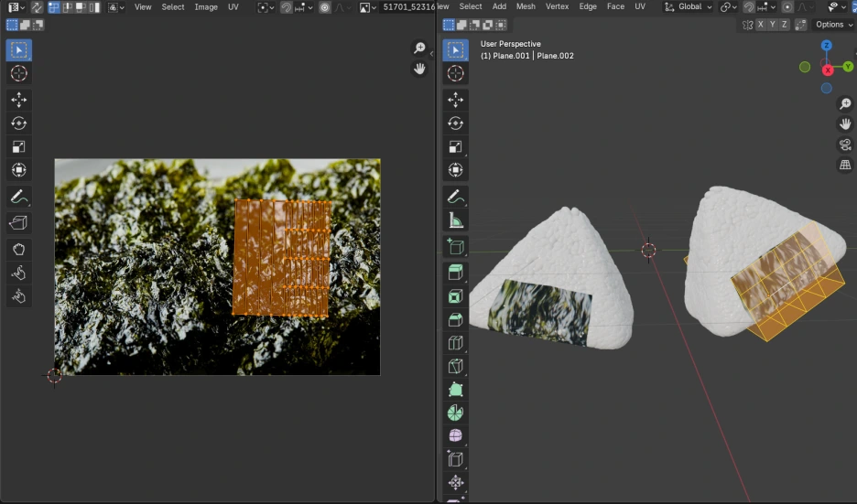Open the image browse dropdown in UV editor
The height and width of the screenshot is (504, 857).
pos(367,7)
